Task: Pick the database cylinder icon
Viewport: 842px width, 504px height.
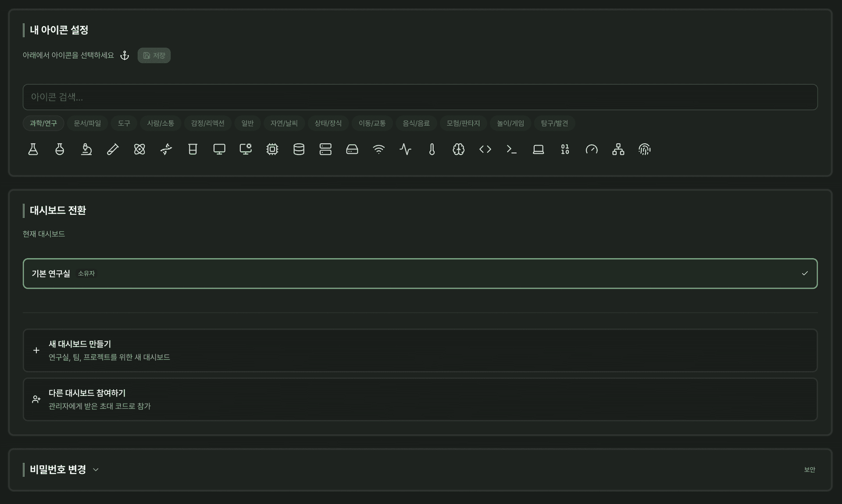Action: [299, 149]
